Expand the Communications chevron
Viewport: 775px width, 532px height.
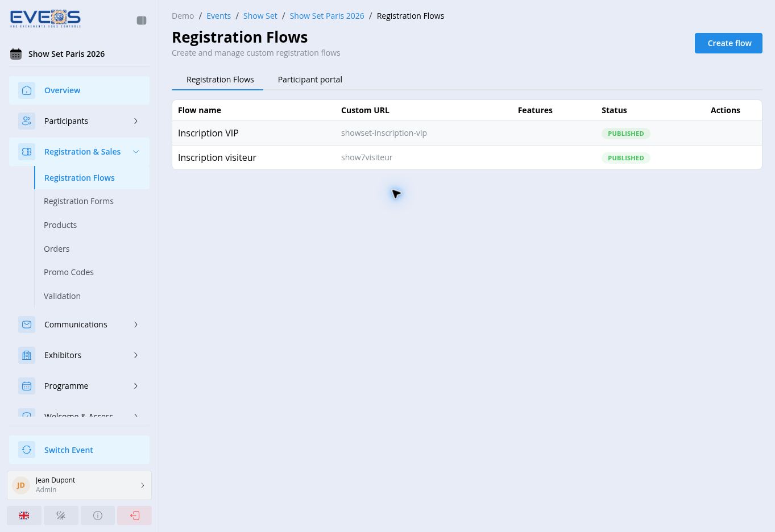point(136,325)
